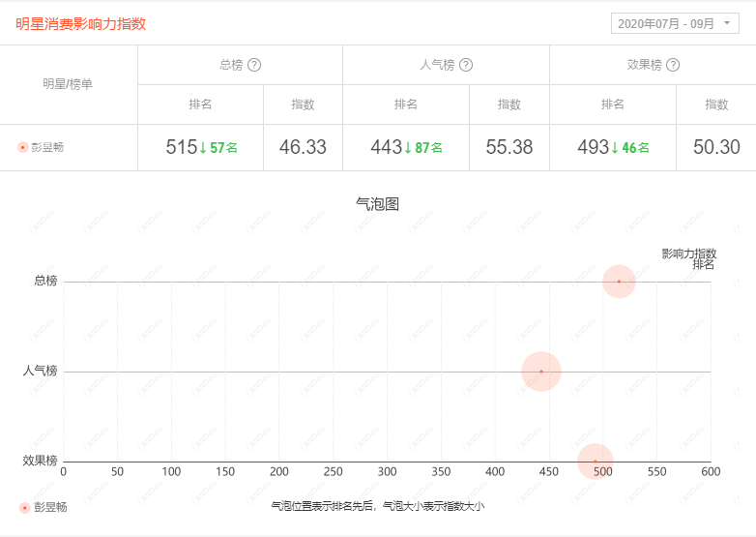Click the 明星/榜单 column header
The width and height of the screenshot is (756, 537).
coord(69,84)
